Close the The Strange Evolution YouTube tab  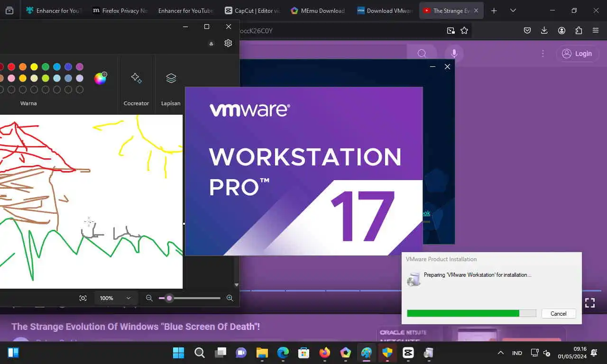[476, 10]
